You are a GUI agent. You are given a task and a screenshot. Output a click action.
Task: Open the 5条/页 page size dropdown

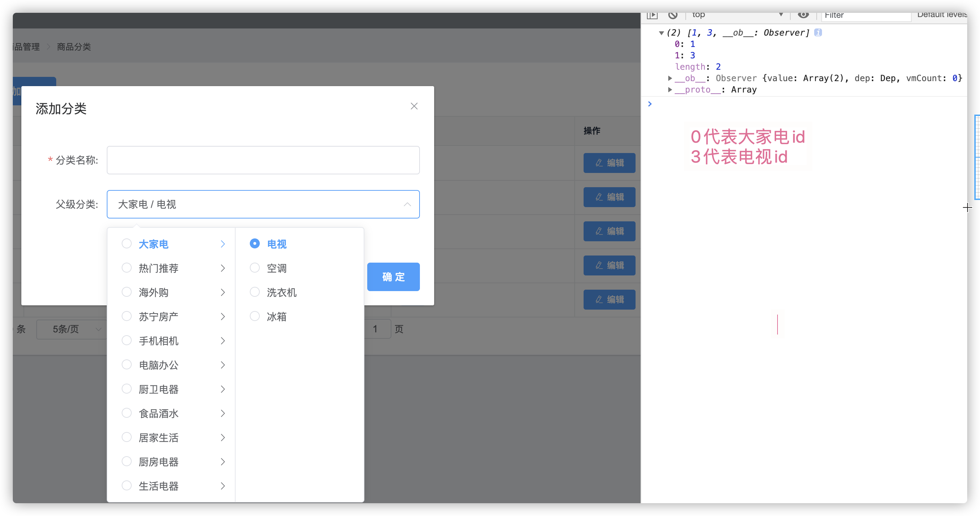click(72, 329)
